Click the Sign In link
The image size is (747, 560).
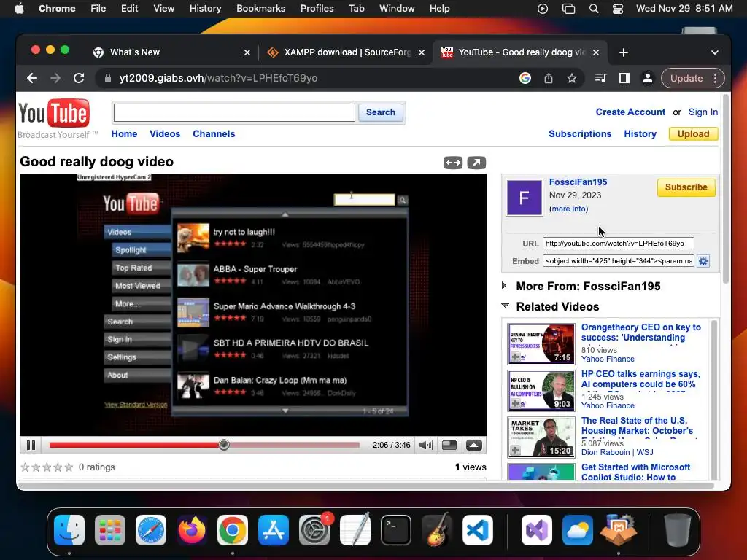(703, 112)
